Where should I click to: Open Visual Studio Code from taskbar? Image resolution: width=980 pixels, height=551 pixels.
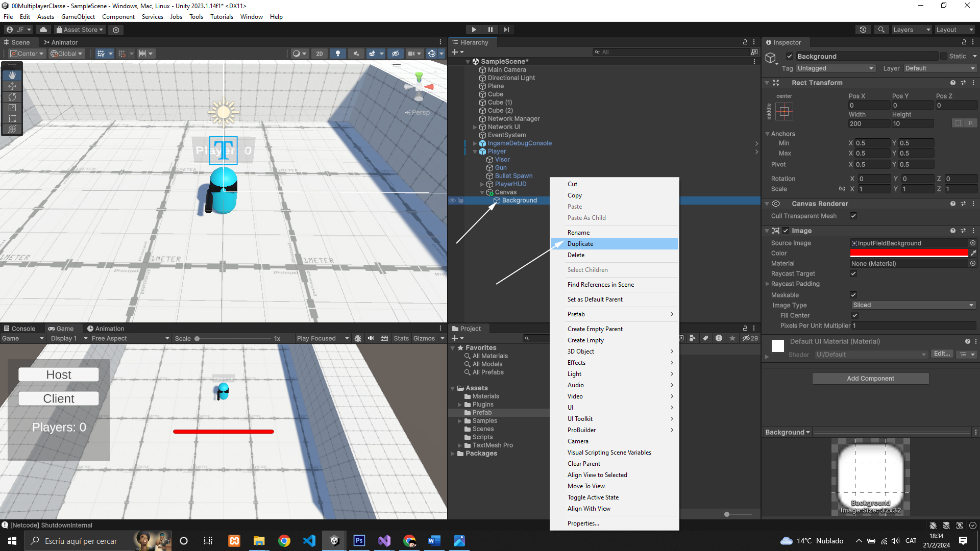tap(309, 541)
